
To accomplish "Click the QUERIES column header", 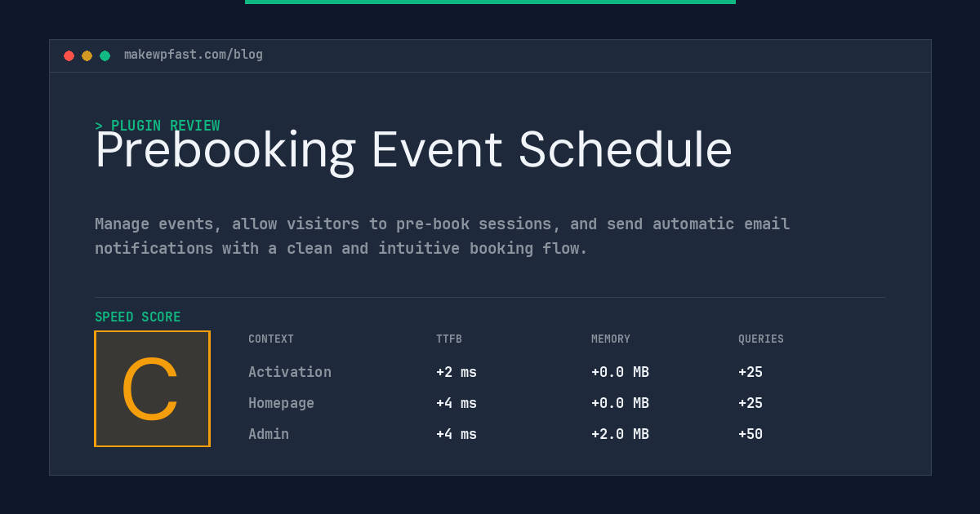I will coord(761,339).
